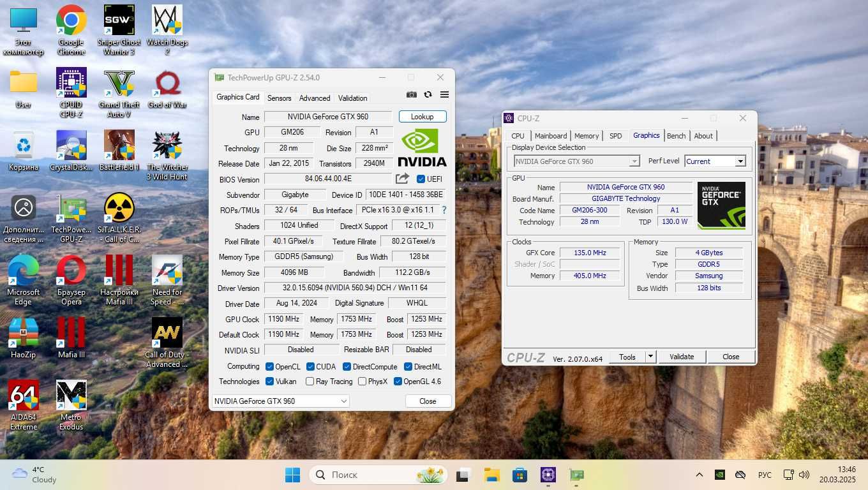This screenshot has height=490, width=868.
Task: Switch to the Bench tab in CPU-Z
Action: 677,136
